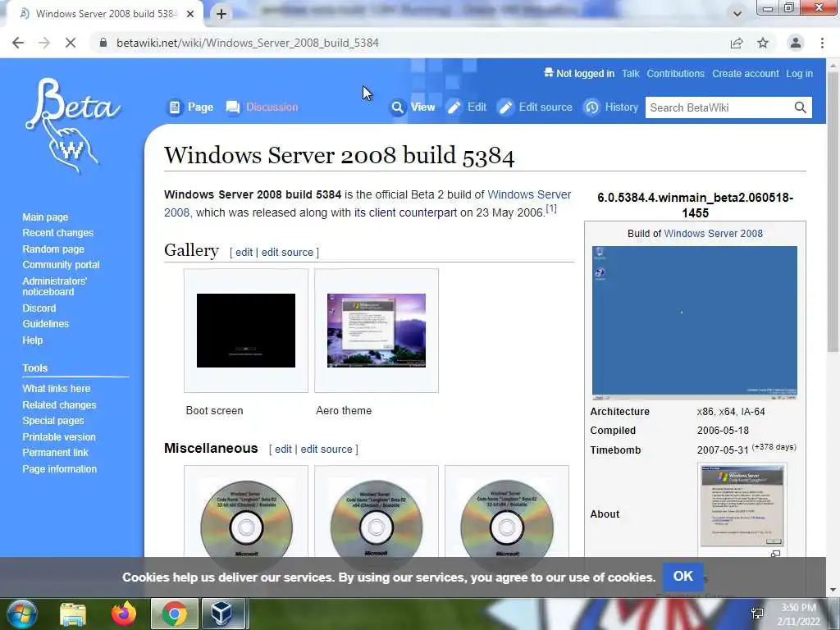Open Page information link

(59, 468)
